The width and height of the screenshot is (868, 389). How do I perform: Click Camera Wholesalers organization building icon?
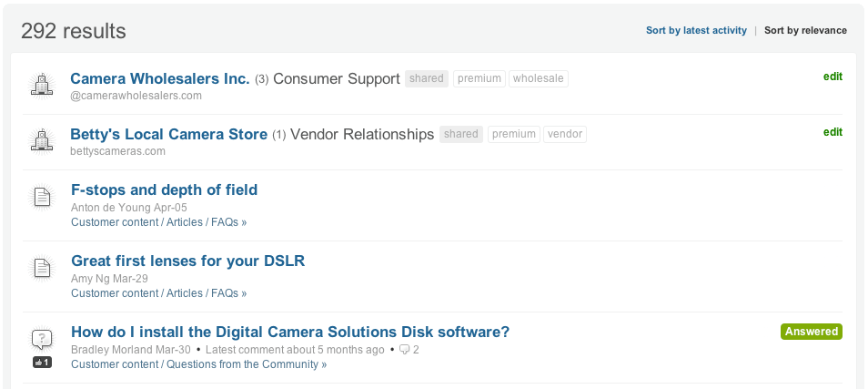41,85
